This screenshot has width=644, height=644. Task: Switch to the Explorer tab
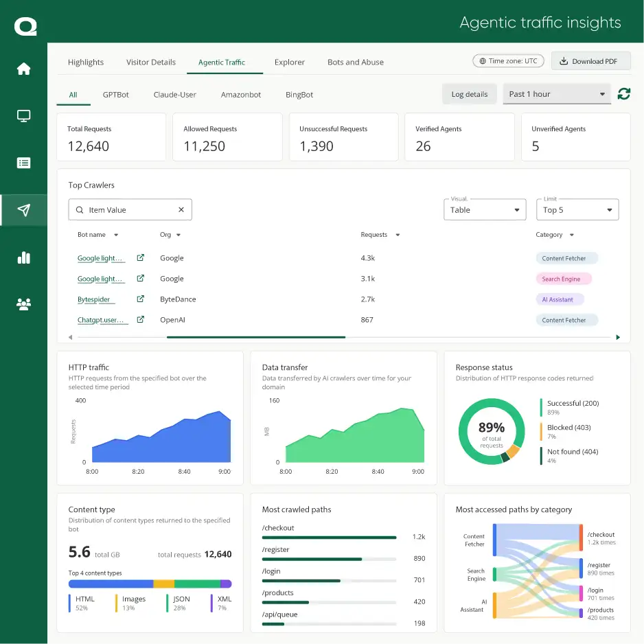[x=290, y=62]
